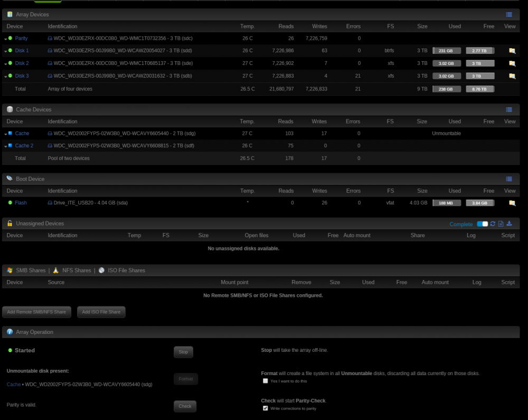
Task: Switch to SMB Shares tab
Action: [31, 270]
